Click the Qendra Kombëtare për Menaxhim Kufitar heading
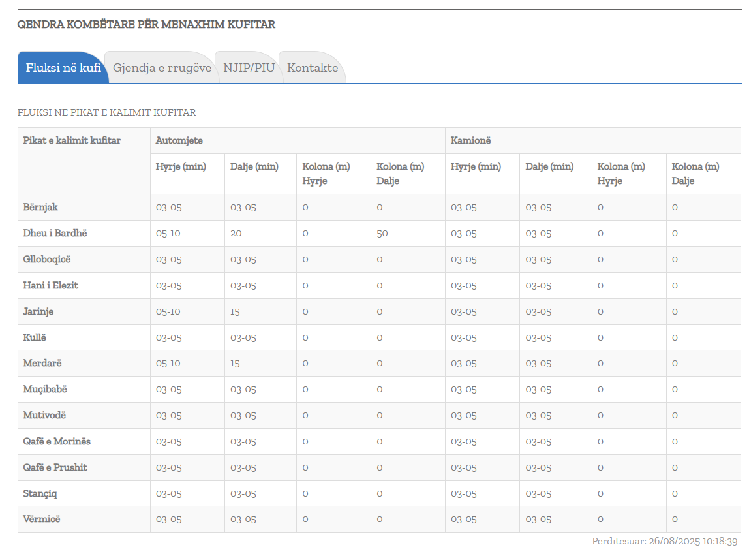 (x=146, y=24)
